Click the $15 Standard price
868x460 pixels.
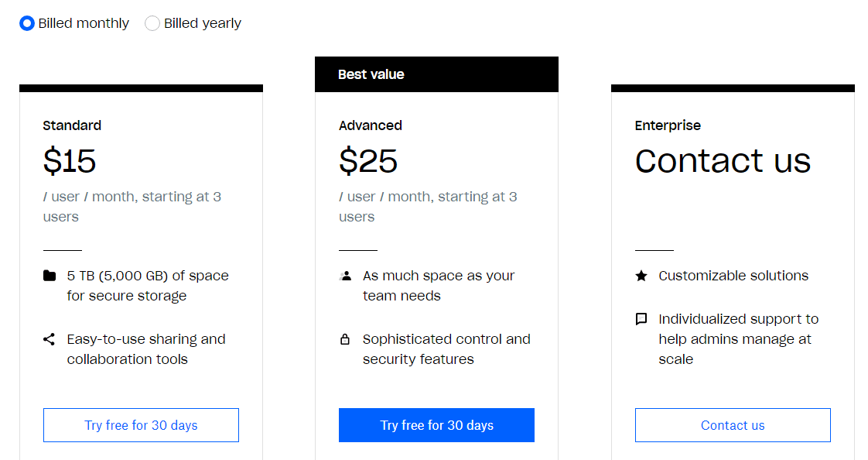70,161
